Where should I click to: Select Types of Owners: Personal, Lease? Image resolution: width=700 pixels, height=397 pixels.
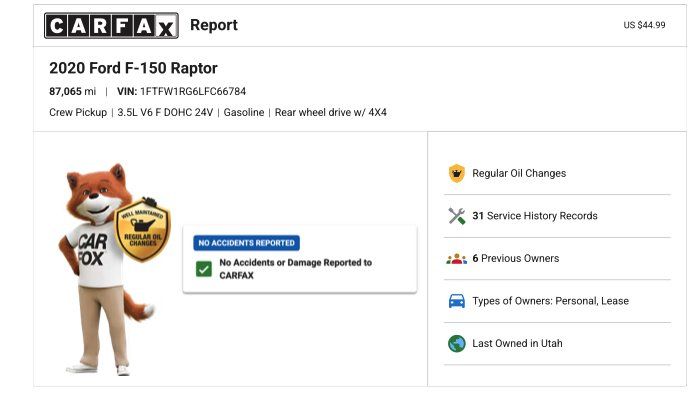[550, 301]
